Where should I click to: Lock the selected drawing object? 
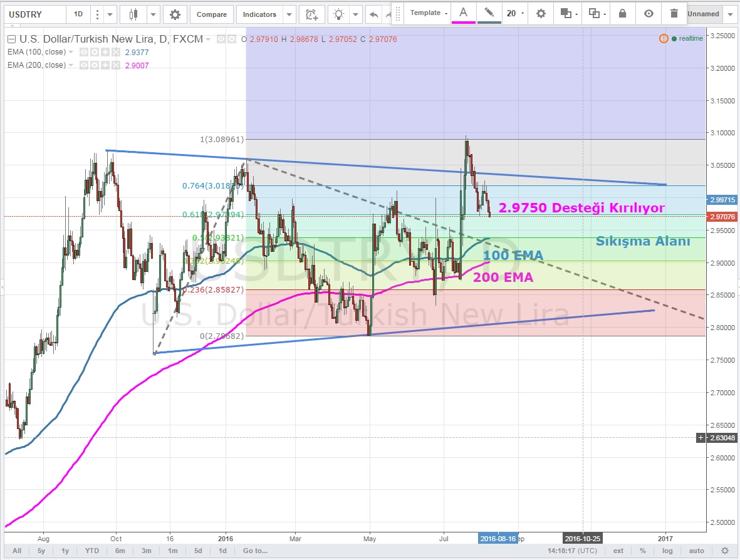point(622,13)
